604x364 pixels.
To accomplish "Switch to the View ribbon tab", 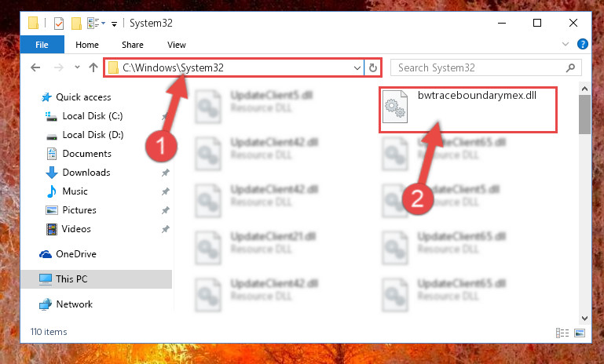I will click(177, 45).
